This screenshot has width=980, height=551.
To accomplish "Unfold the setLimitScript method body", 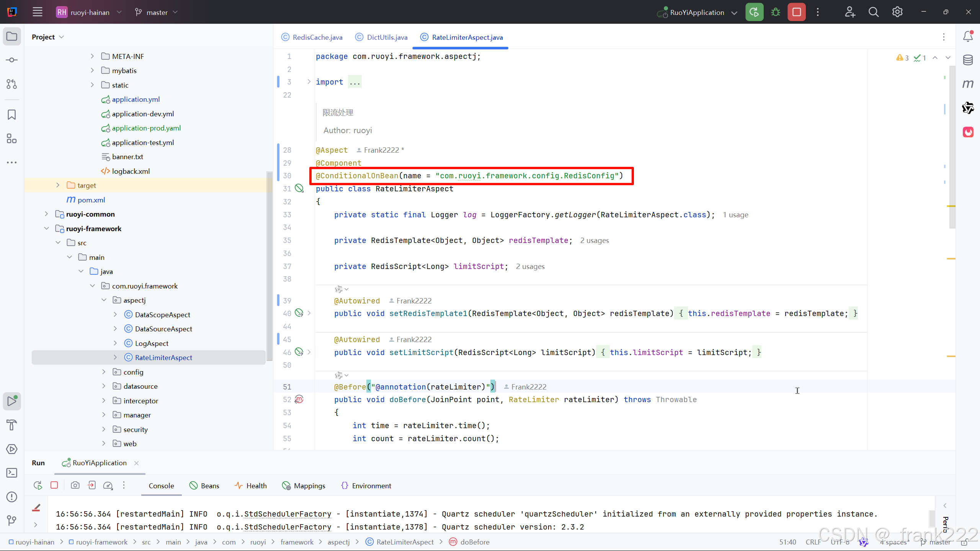I will pyautogui.click(x=309, y=352).
